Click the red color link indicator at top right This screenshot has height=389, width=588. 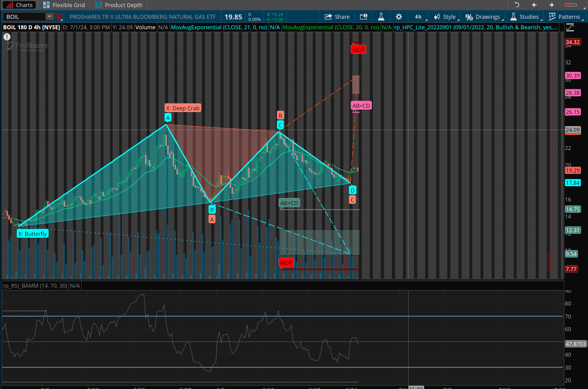click(571, 5)
